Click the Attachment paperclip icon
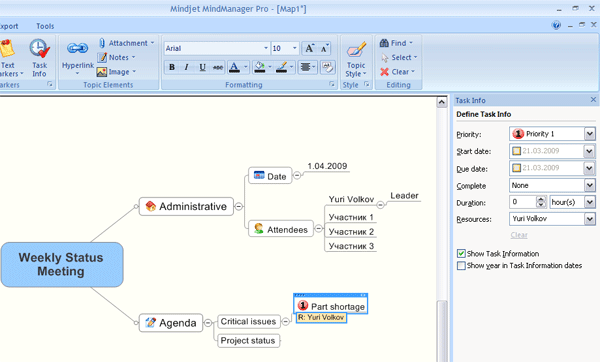The image size is (600, 362). [102, 43]
